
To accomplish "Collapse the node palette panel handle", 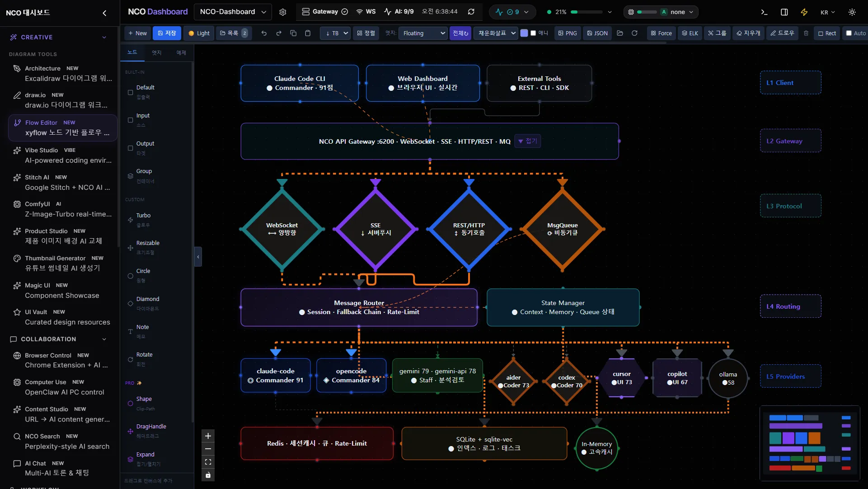I will coord(198,257).
